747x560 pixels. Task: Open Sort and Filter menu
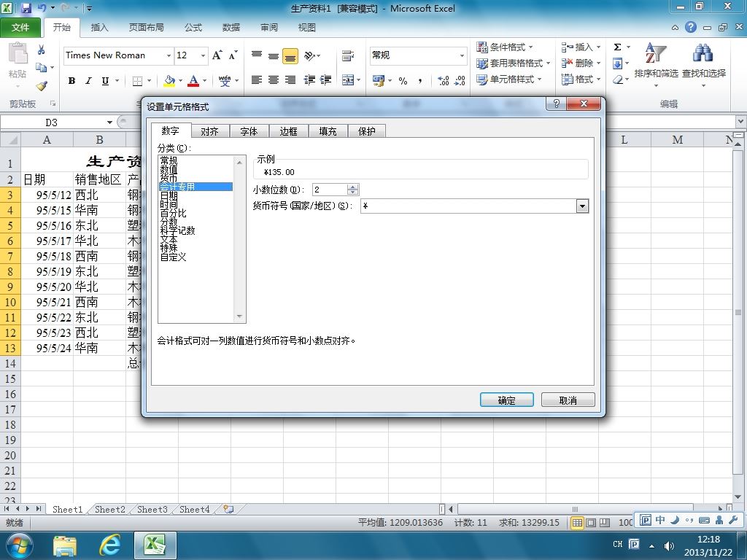(x=656, y=64)
